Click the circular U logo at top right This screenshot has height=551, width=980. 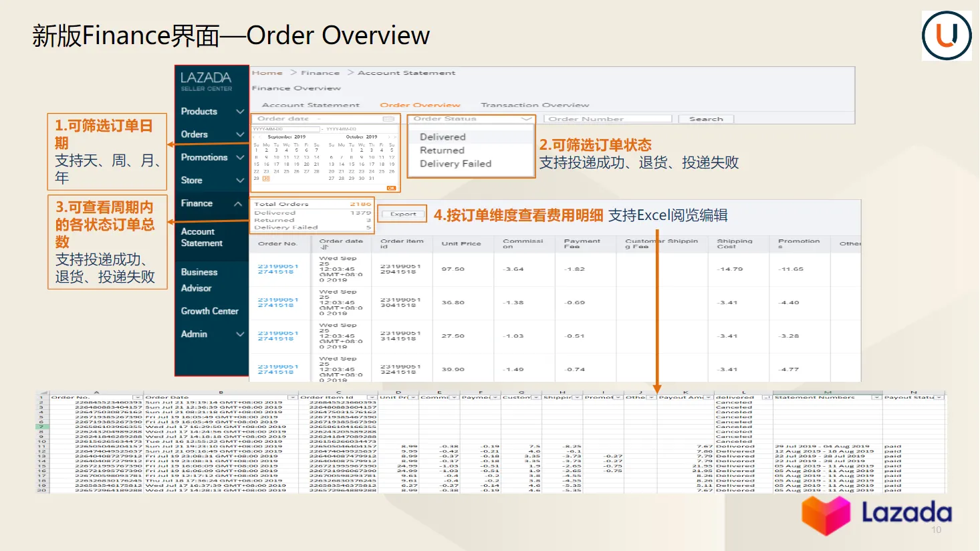947,35
